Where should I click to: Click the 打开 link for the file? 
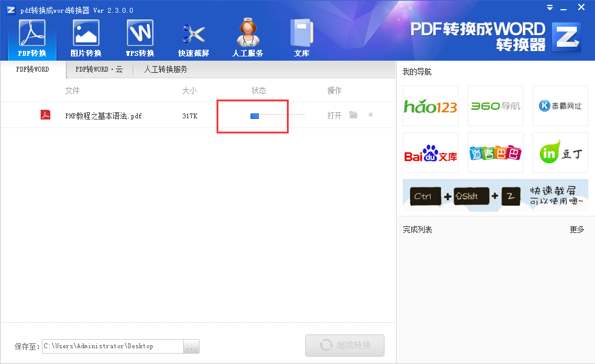tap(334, 115)
